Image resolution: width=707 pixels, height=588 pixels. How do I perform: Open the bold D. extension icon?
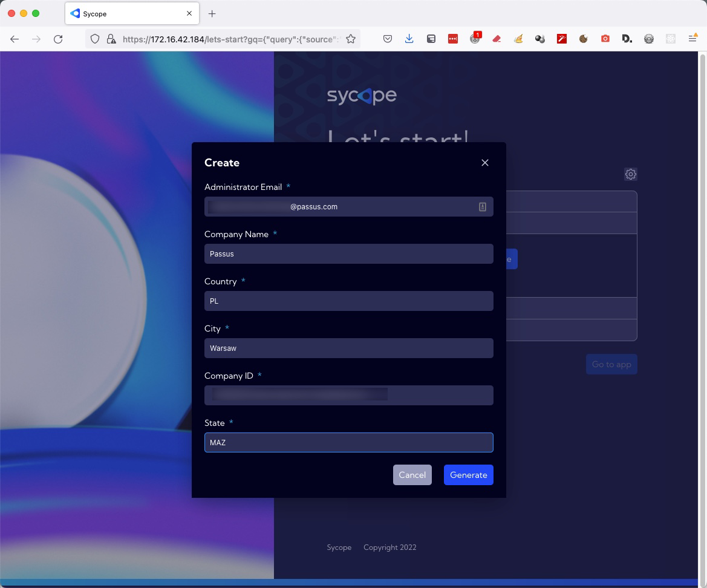(x=627, y=39)
